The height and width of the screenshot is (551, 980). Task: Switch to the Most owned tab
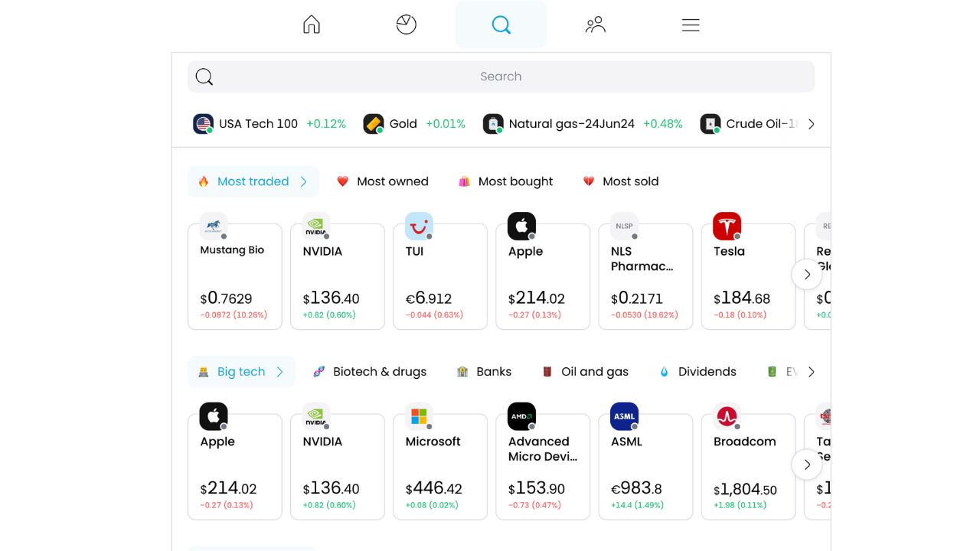(x=383, y=181)
